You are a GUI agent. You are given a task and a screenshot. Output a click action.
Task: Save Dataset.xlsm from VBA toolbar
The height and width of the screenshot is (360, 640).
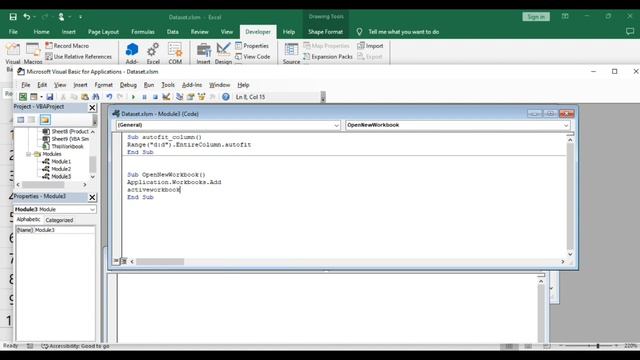pos(49,97)
